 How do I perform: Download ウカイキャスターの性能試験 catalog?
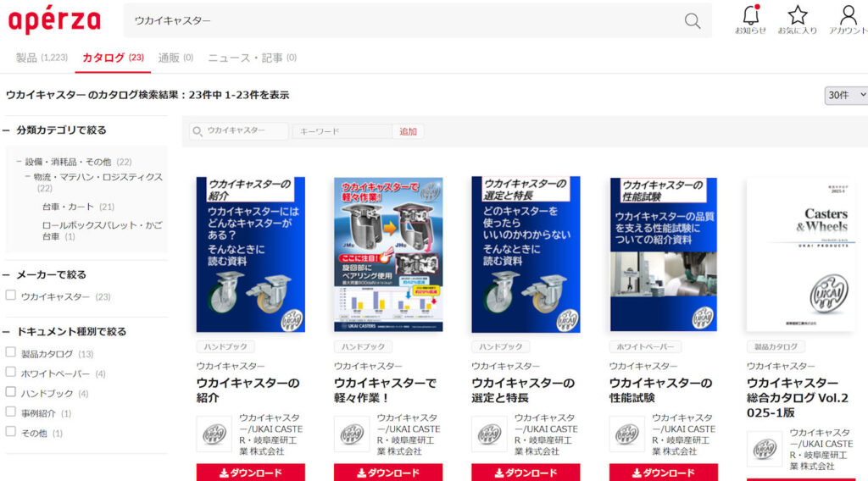pos(663,473)
